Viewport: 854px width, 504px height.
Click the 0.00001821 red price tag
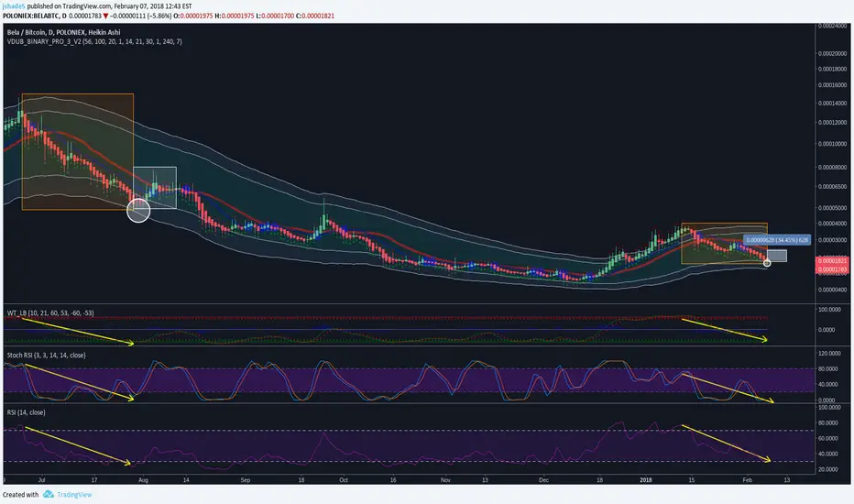click(833, 261)
